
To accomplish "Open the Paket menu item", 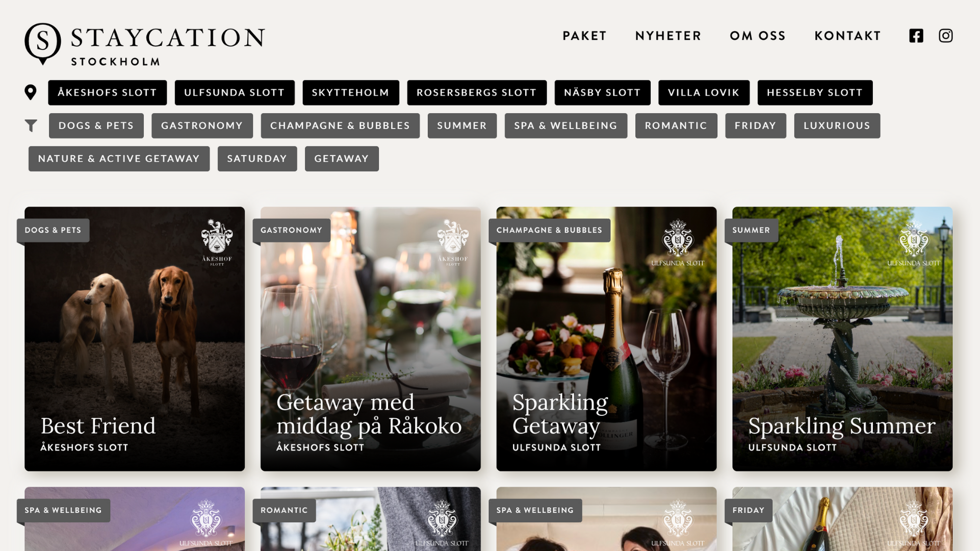I will click(585, 36).
